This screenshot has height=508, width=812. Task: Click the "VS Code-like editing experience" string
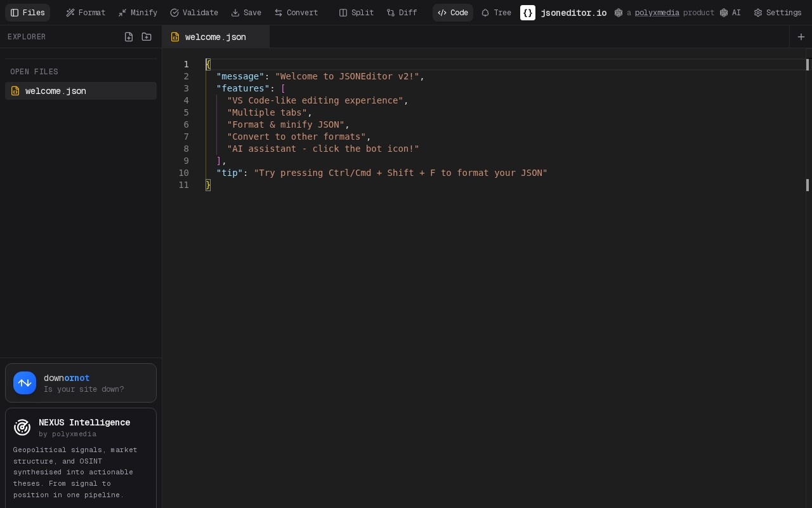pos(315,100)
